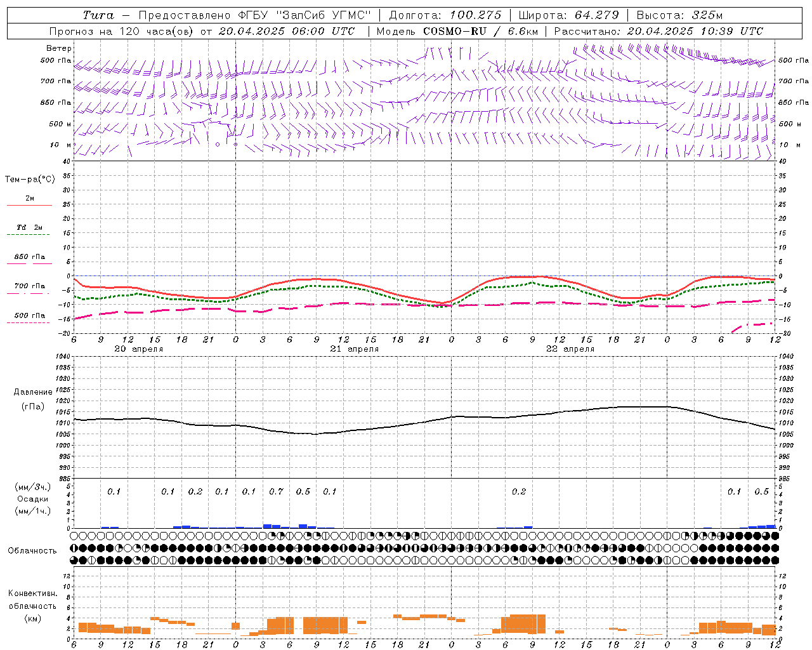Click the "Облачность" cloud cover label

32,551
